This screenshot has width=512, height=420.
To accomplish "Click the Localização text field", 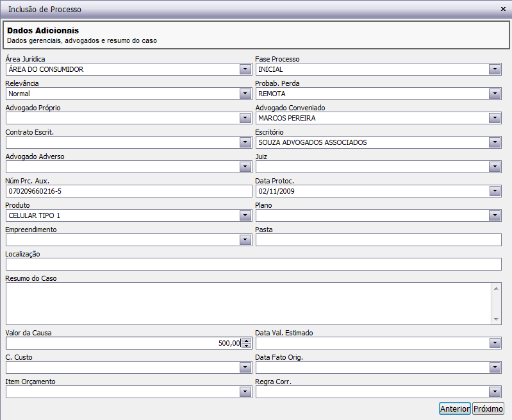I will [253, 264].
